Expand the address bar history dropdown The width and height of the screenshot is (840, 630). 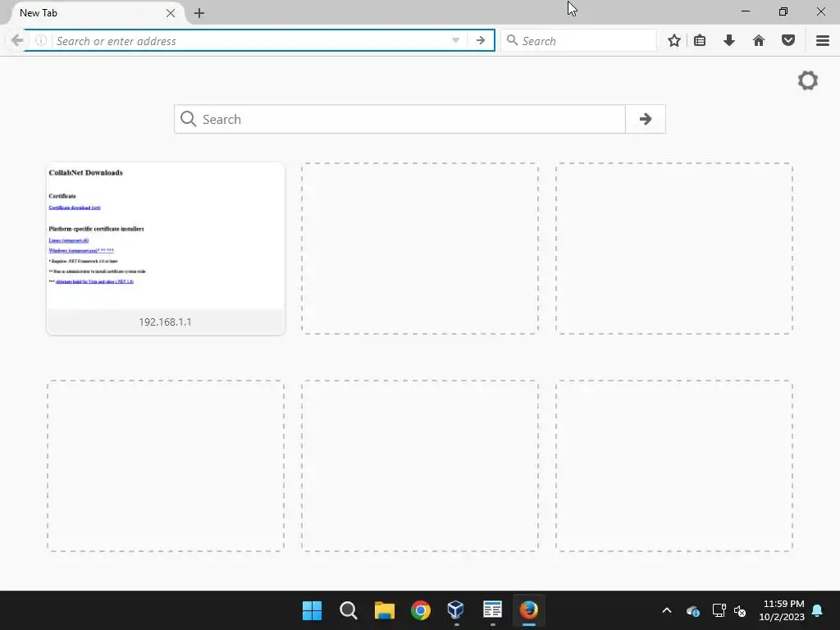[x=455, y=41]
